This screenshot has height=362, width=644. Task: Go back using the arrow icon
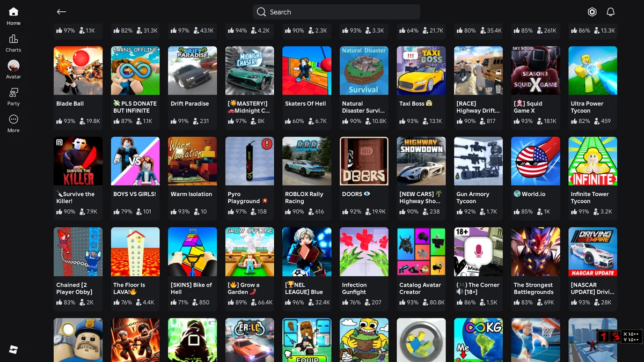pos(62,12)
